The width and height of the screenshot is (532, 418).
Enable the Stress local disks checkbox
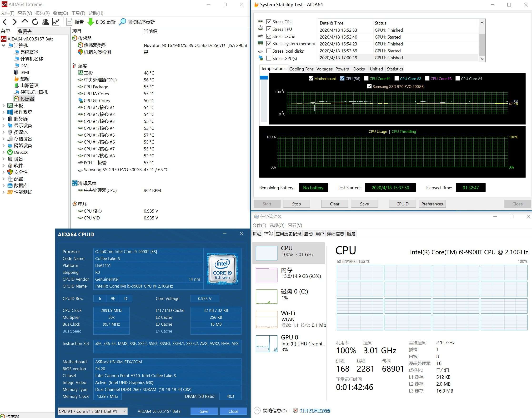(268, 51)
